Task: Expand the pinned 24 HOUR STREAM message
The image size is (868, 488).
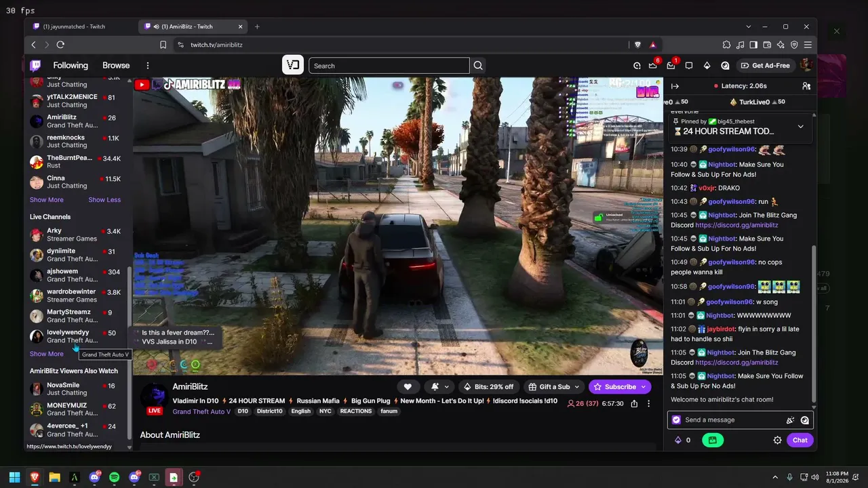Action: pyautogui.click(x=800, y=127)
